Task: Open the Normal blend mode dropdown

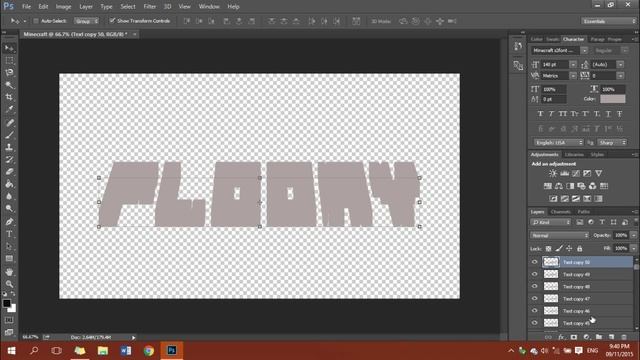Action: click(560, 236)
